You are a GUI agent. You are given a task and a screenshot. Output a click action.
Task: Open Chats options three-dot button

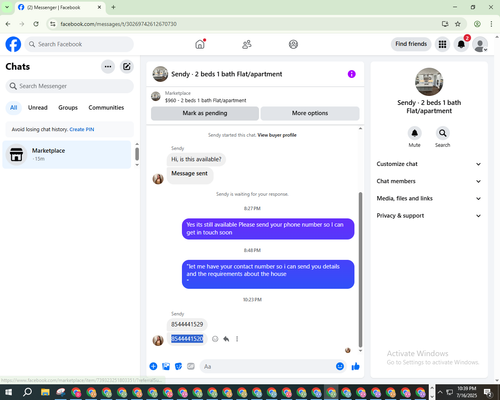coord(108,67)
